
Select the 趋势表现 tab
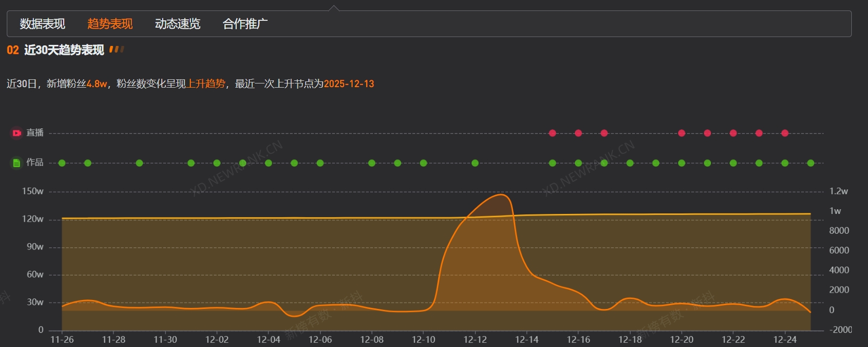110,24
